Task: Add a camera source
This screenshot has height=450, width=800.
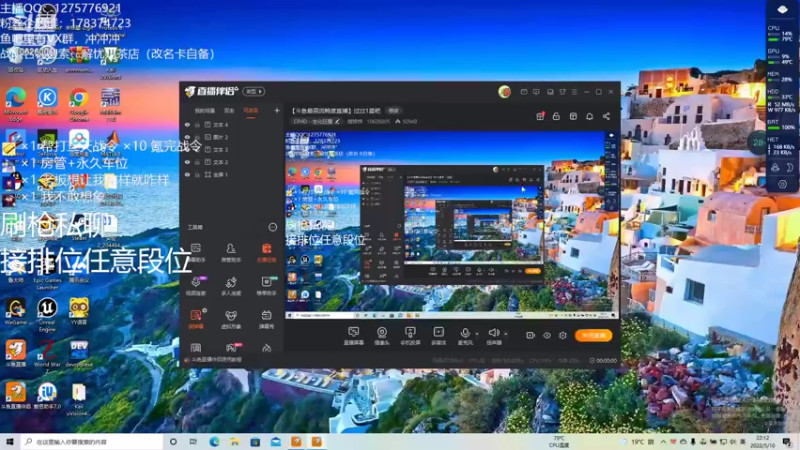Action: coord(382,336)
